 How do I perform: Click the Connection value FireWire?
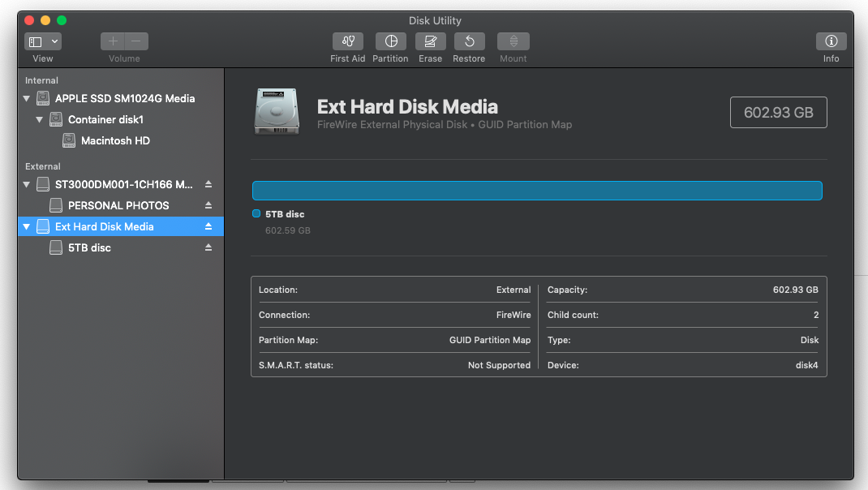(513, 315)
